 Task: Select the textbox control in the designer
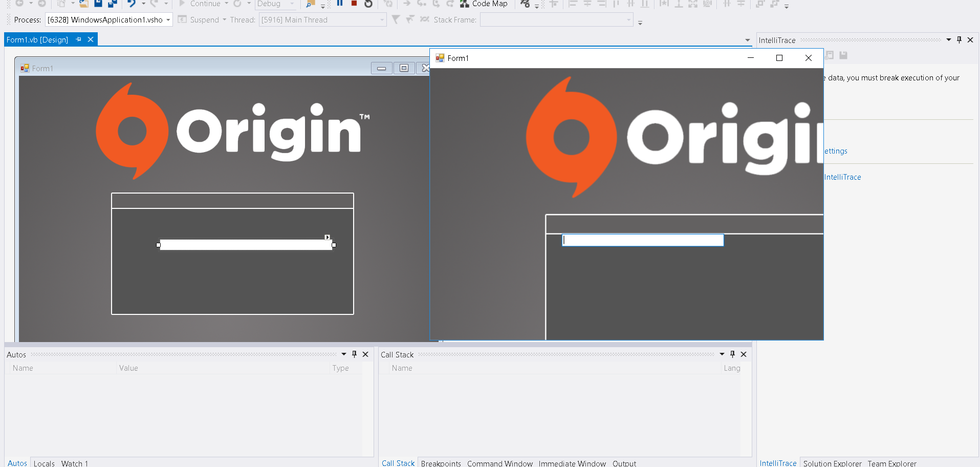[x=246, y=245]
